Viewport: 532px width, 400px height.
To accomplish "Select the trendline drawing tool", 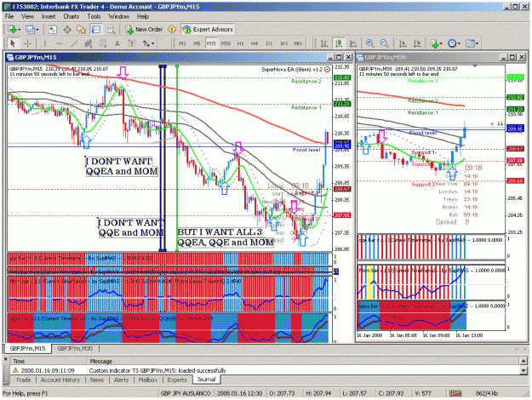I will point(74,43).
